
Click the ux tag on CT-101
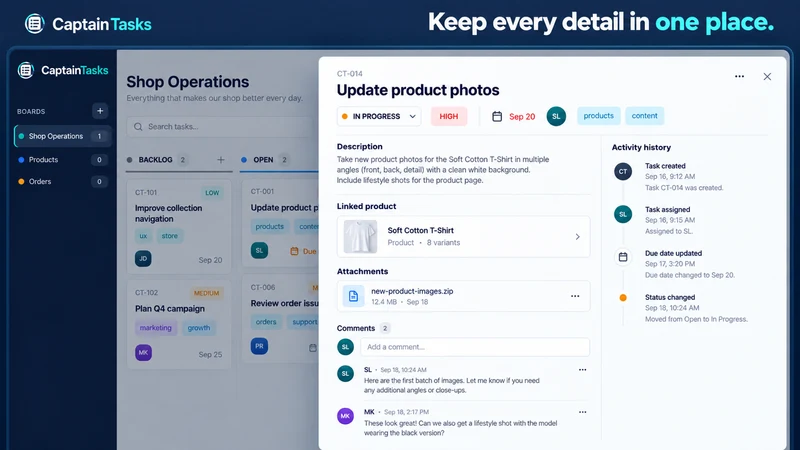pos(143,236)
